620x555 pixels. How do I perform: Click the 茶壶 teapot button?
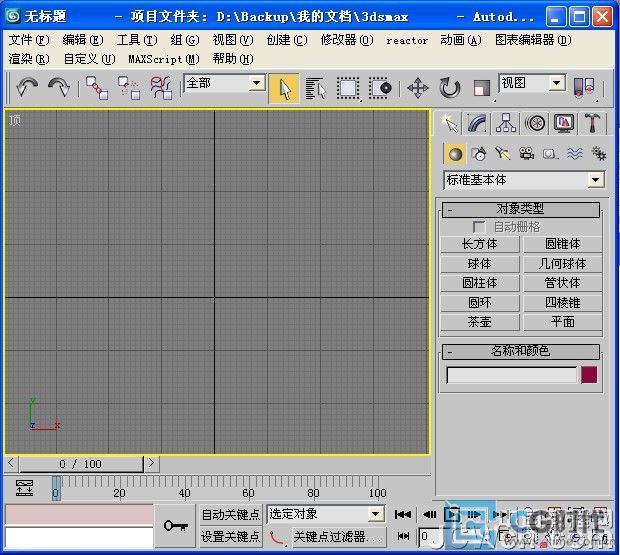pyautogui.click(x=480, y=322)
